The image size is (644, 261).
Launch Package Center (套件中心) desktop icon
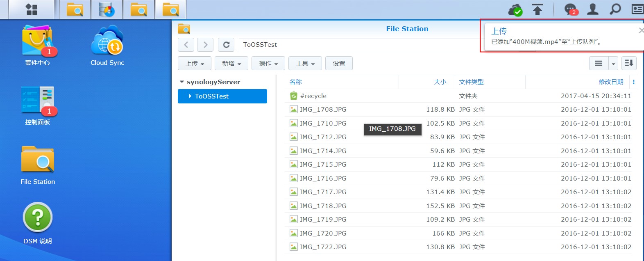click(38, 46)
